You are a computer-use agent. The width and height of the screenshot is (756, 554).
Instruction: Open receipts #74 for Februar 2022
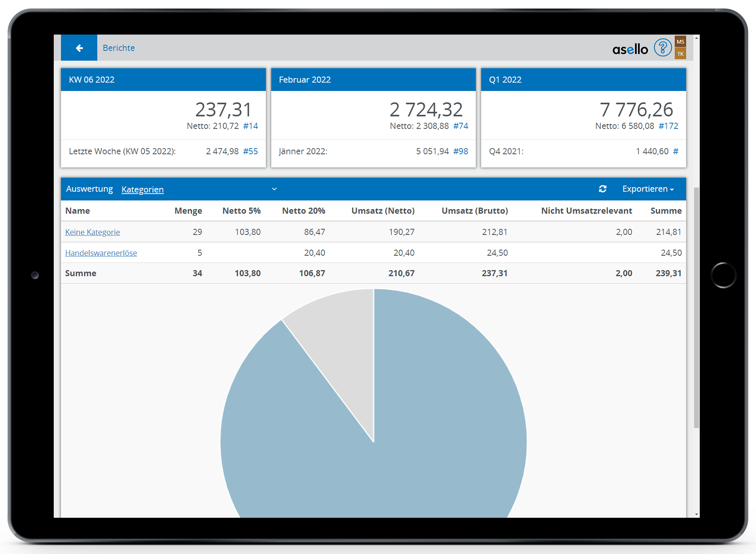pyautogui.click(x=460, y=126)
